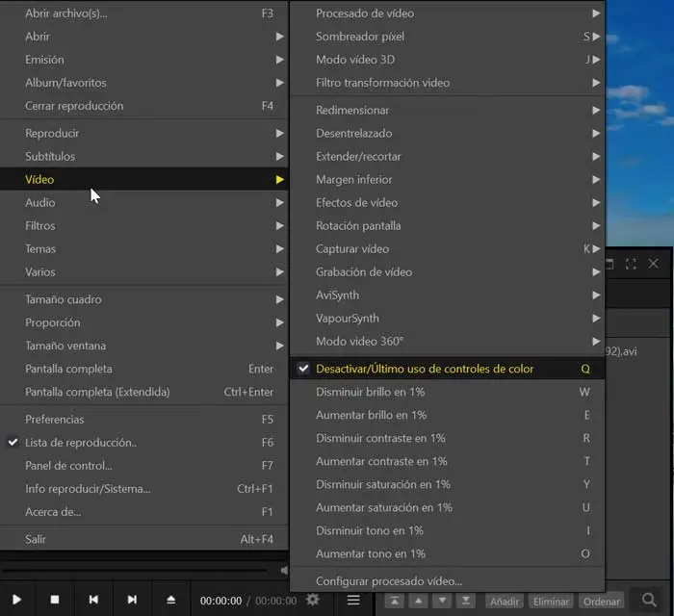The image size is (674, 616).
Task: Expand Filtro transformación video submenu
Action: coord(448,83)
